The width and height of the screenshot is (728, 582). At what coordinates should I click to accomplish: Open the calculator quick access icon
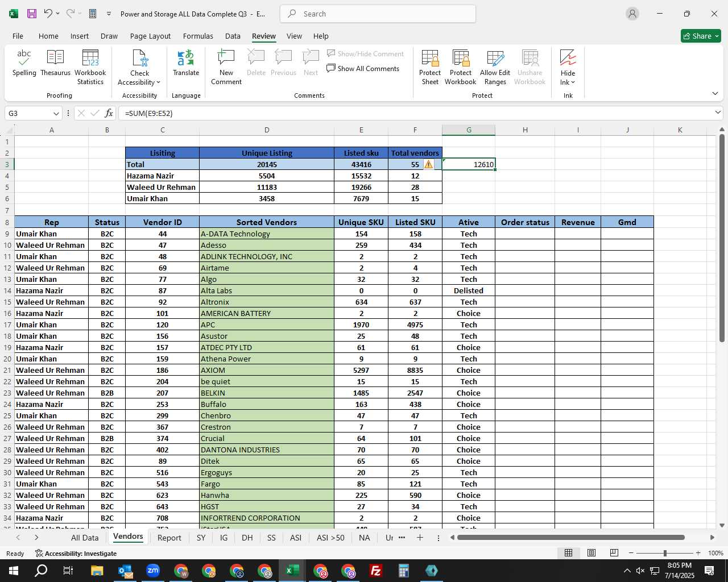tap(93, 14)
